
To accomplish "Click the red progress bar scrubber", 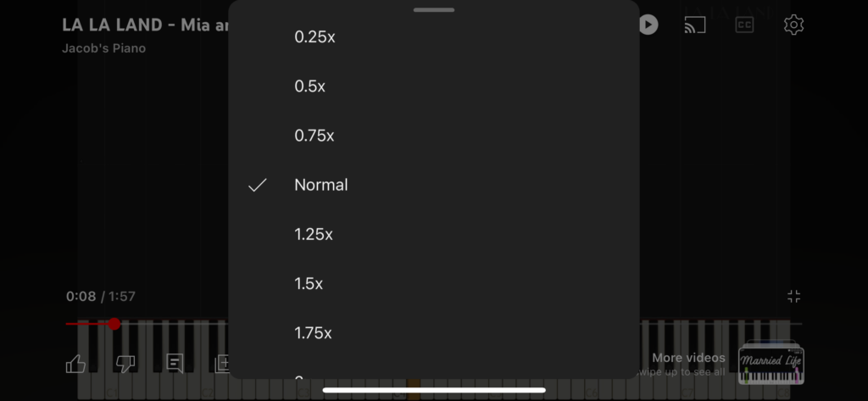I will pos(114,324).
